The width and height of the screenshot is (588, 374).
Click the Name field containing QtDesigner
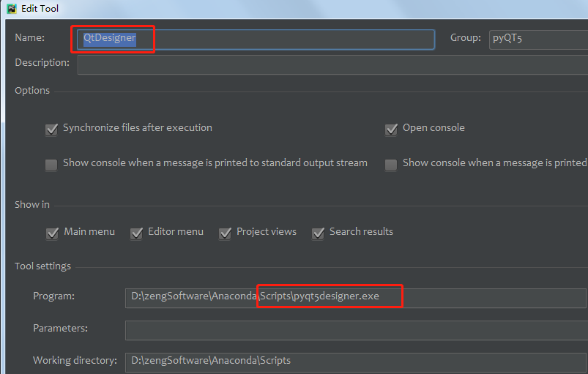click(256, 40)
